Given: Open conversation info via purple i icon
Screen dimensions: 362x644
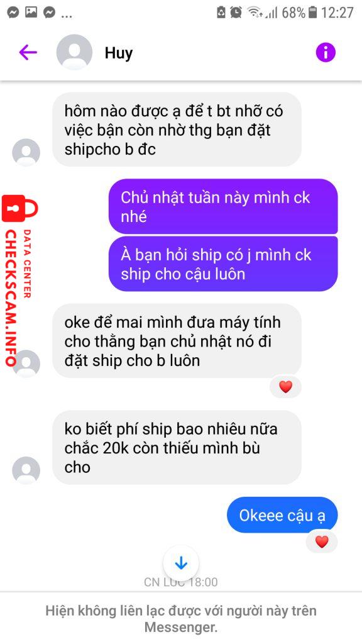Looking at the screenshot, I should click(326, 52).
